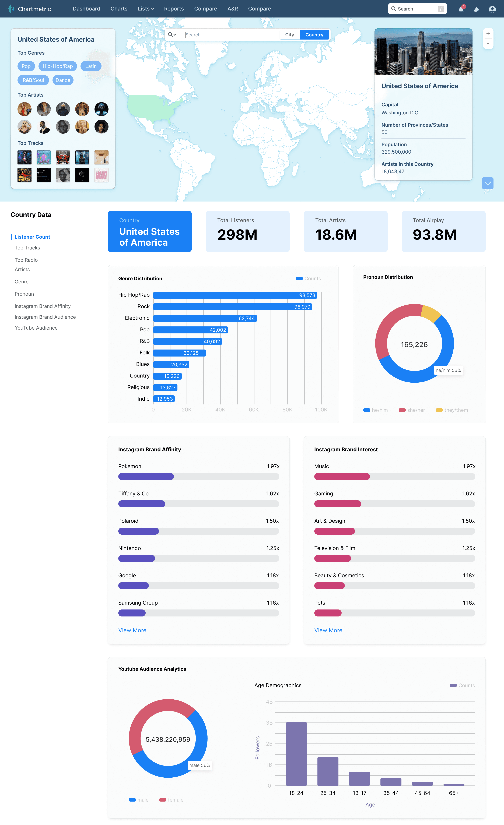Viewport: 504px width, 825px height.
Task: Zoom out on the map with the minus button
Action: coord(488,44)
